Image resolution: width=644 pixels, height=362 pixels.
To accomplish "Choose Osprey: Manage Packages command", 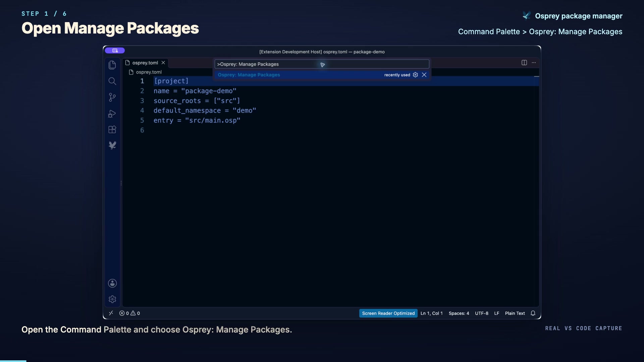I will (x=322, y=75).
